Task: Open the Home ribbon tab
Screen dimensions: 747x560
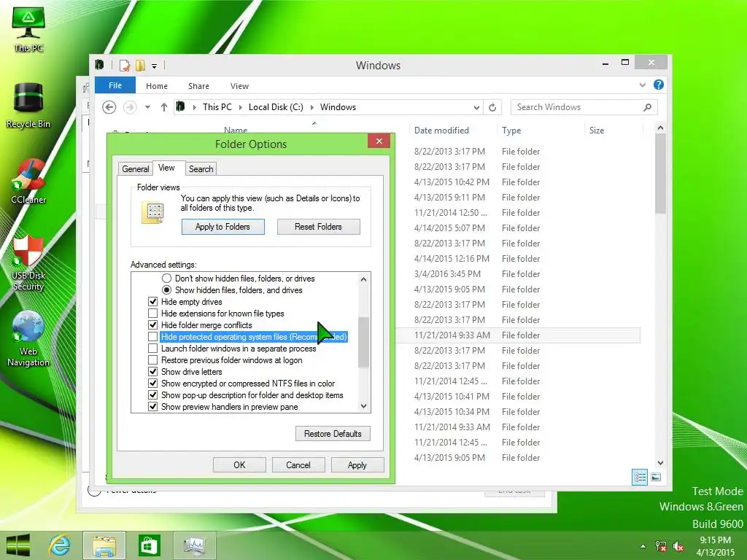Action: [x=157, y=86]
